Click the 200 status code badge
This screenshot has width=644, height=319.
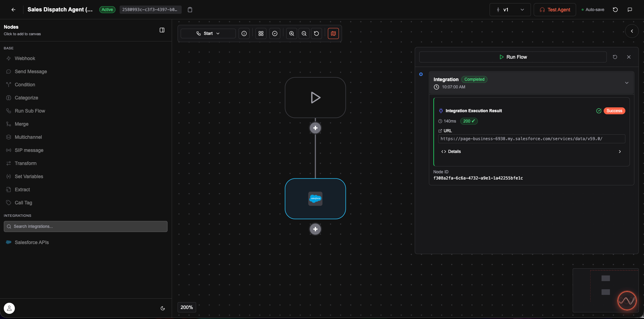(469, 121)
